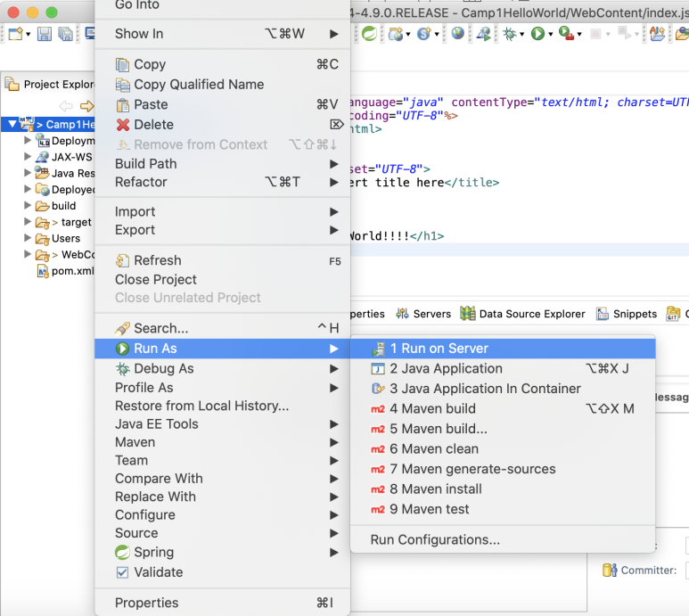Select Close Project menu item

tap(222, 280)
